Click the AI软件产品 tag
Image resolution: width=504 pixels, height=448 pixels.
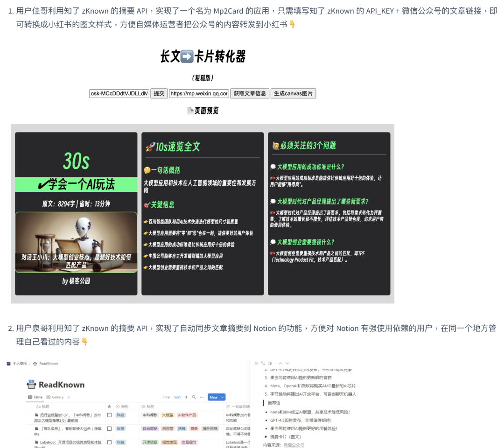(187, 415)
